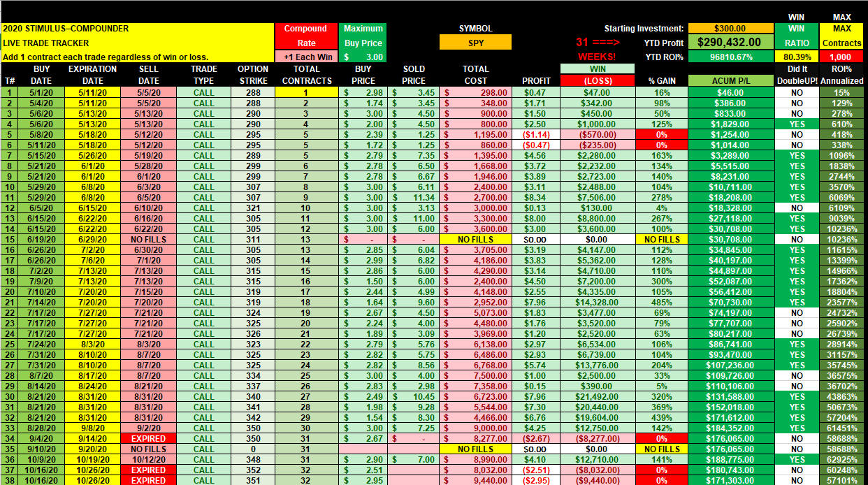Select the $21,492.00 win amount cell
The height and width of the screenshot is (485, 868).
597,396
